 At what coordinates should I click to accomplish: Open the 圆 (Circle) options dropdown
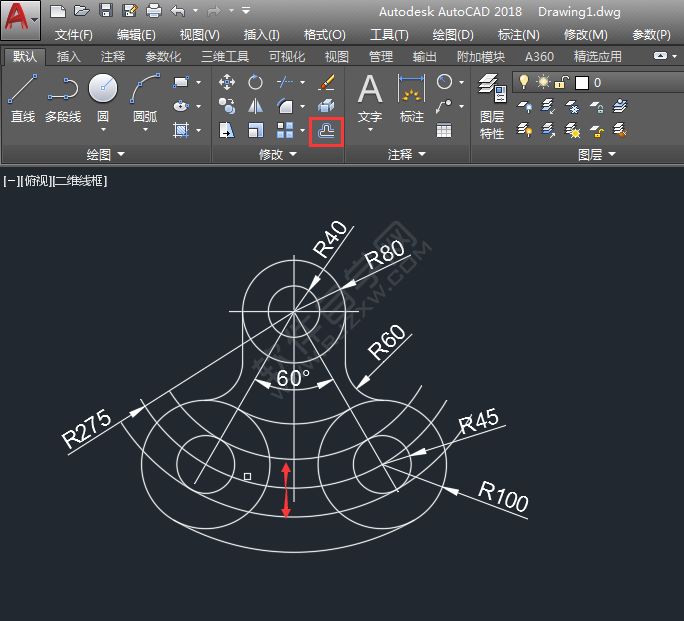click(x=102, y=129)
